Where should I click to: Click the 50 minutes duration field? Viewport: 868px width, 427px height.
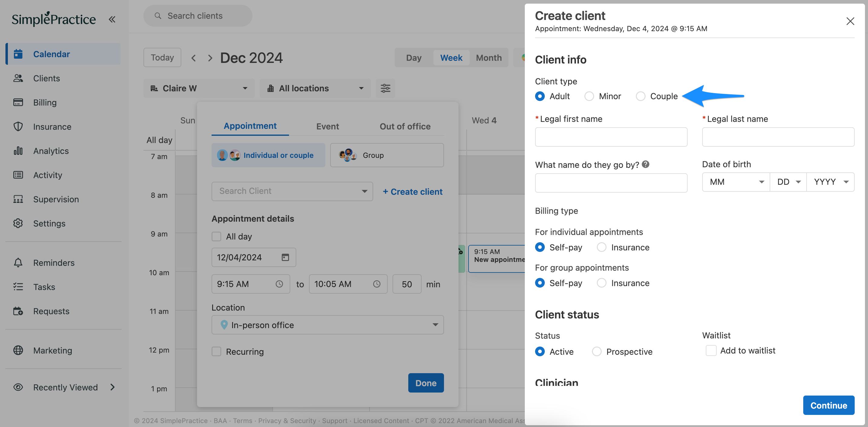(407, 284)
